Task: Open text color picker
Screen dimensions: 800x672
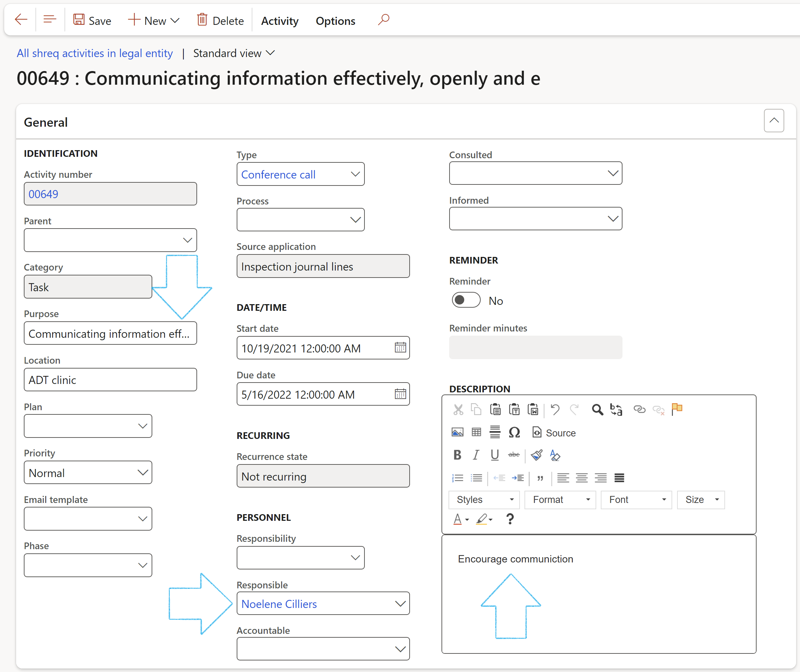Action: pyautogui.click(x=461, y=519)
